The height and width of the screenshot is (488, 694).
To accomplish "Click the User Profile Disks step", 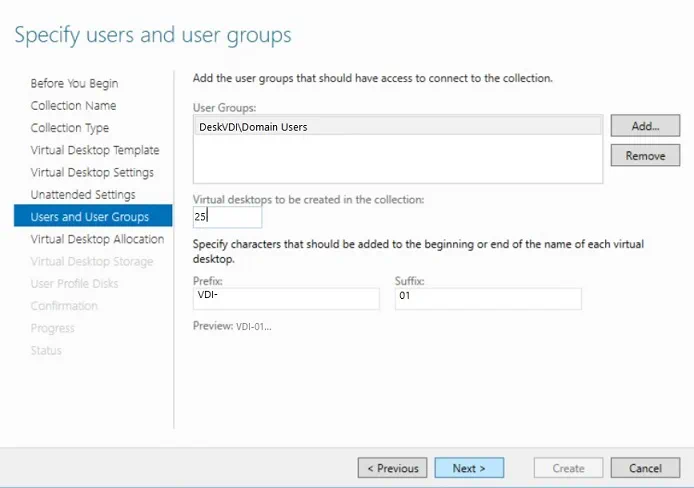I will [74, 283].
